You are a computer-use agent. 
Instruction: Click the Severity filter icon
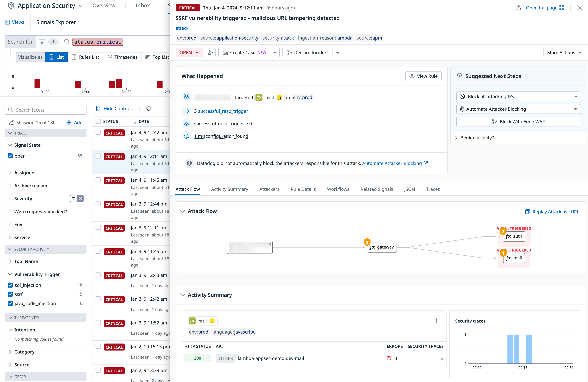[73, 198]
